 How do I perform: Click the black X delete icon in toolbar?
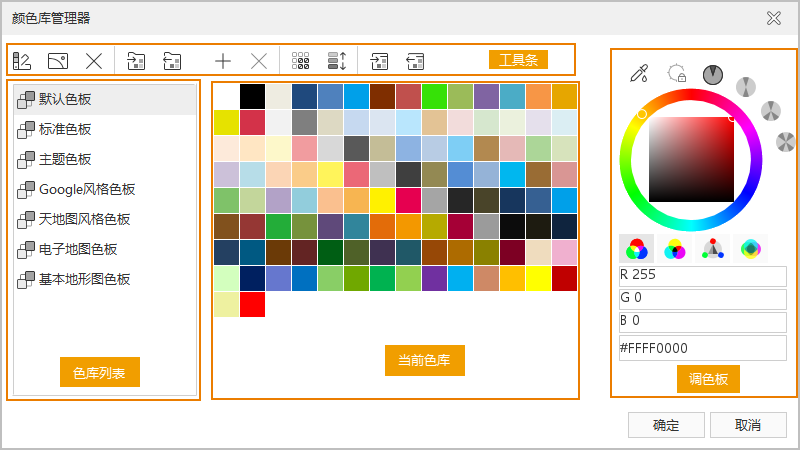(x=93, y=61)
